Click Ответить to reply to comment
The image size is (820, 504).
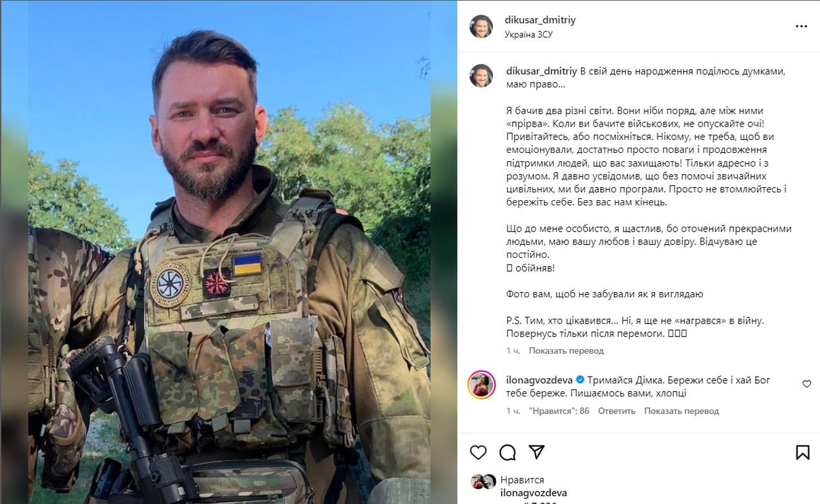[x=616, y=411]
